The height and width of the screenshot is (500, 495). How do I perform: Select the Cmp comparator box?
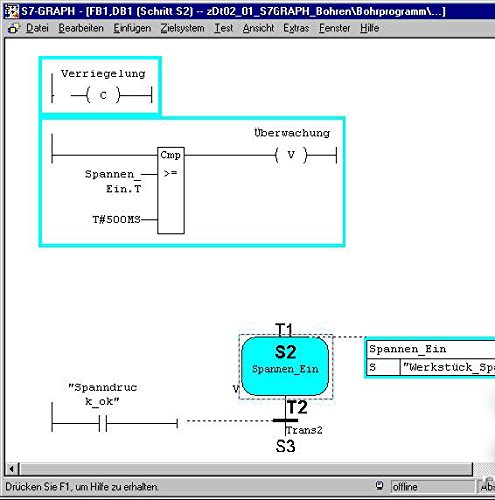coord(171,190)
